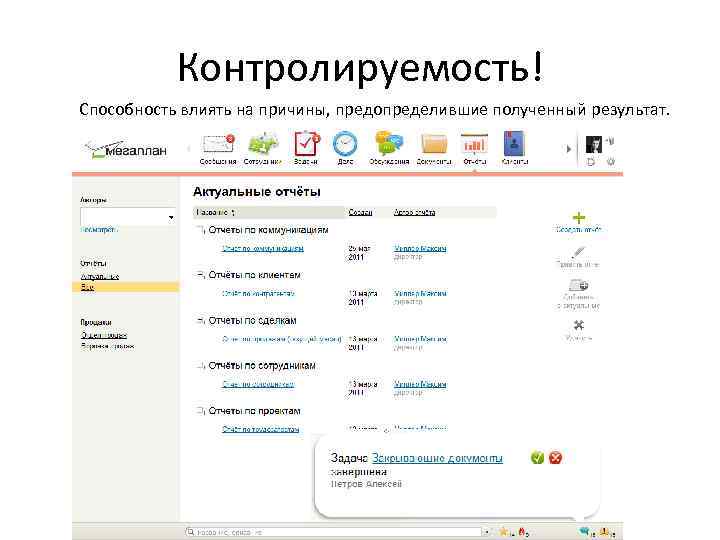Viewport: 720px width, 540px height.
Task: Open author link in коммуникациям row
Action: (x=420, y=248)
